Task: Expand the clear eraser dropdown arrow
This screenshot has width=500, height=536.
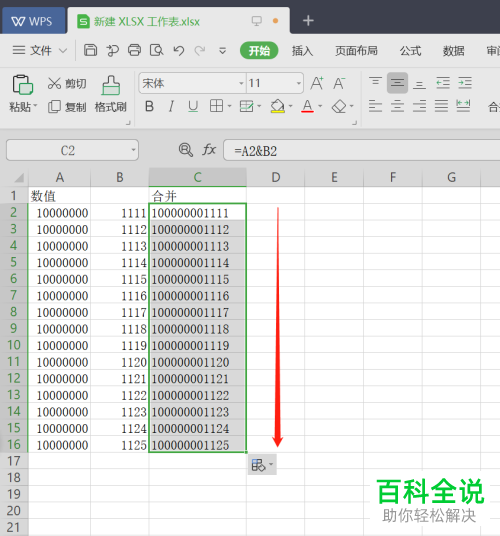Action: click(x=352, y=106)
